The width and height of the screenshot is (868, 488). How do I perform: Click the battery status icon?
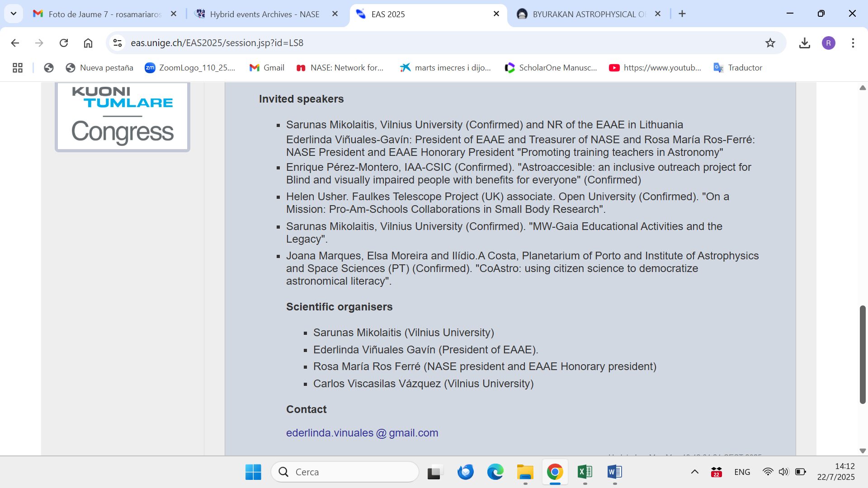coord(801,472)
